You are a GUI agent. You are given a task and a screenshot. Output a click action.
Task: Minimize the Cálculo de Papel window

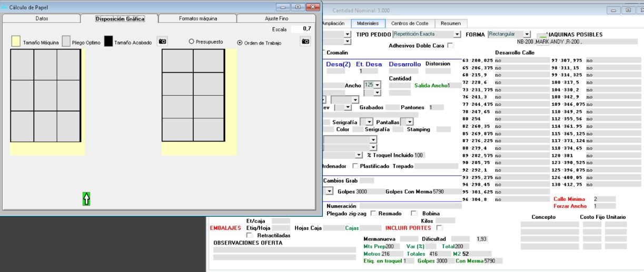pos(283,7)
